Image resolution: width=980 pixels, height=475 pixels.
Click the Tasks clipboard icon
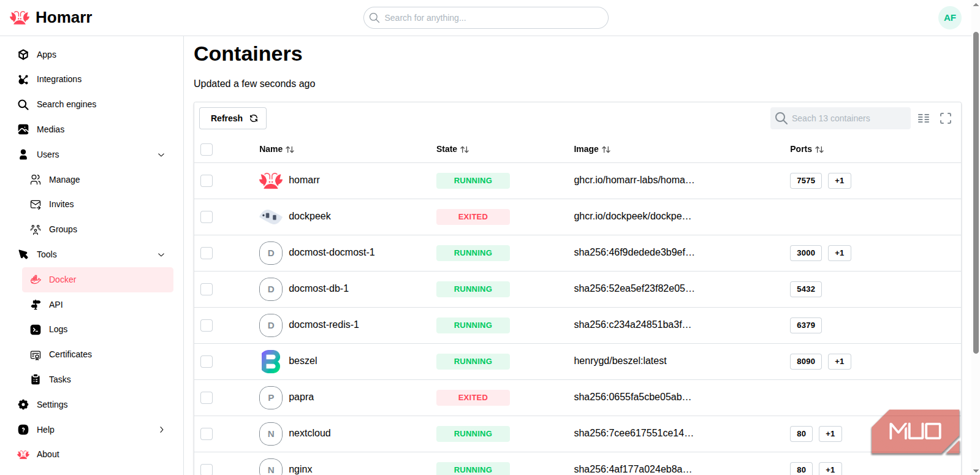click(x=36, y=379)
